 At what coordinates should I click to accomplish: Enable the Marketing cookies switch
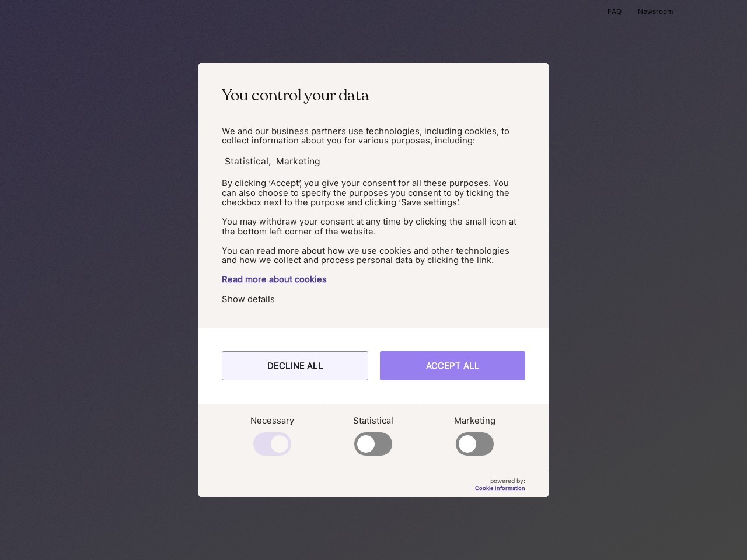click(474, 444)
